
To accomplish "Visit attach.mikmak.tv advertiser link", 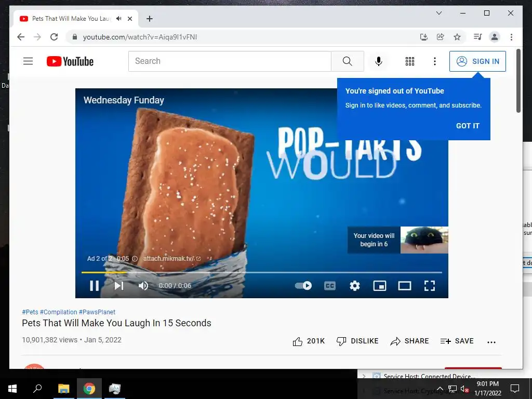I will point(171,259).
